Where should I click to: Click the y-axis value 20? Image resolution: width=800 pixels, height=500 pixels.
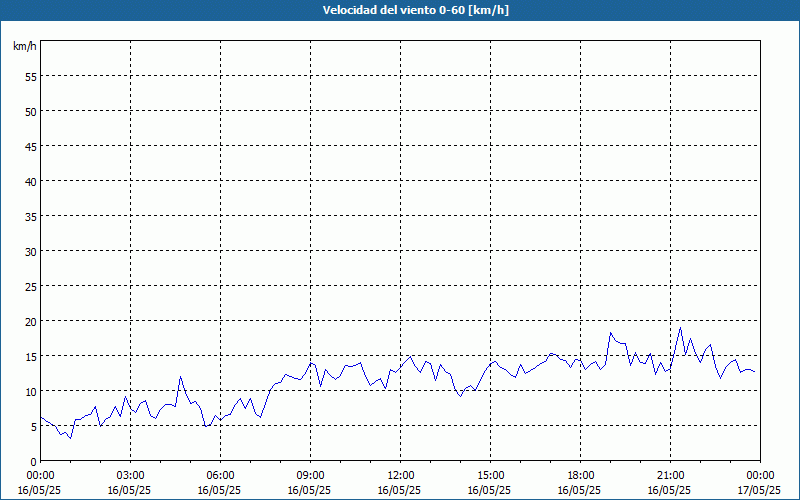point(31,321)
